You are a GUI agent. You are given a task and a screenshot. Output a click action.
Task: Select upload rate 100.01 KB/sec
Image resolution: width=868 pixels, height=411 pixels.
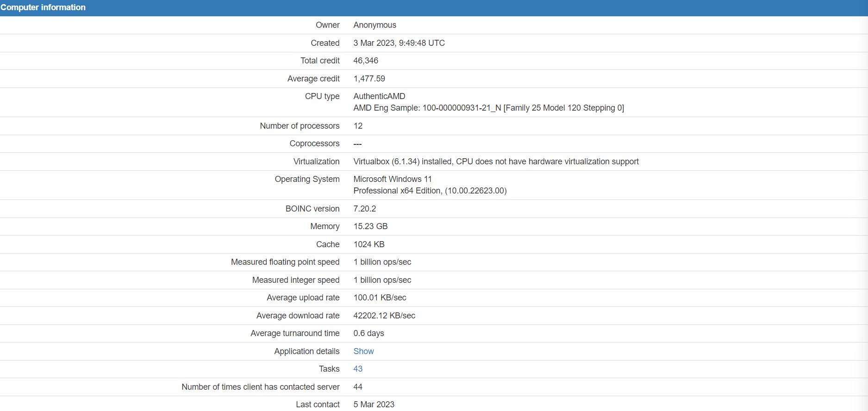coord(380,298)
